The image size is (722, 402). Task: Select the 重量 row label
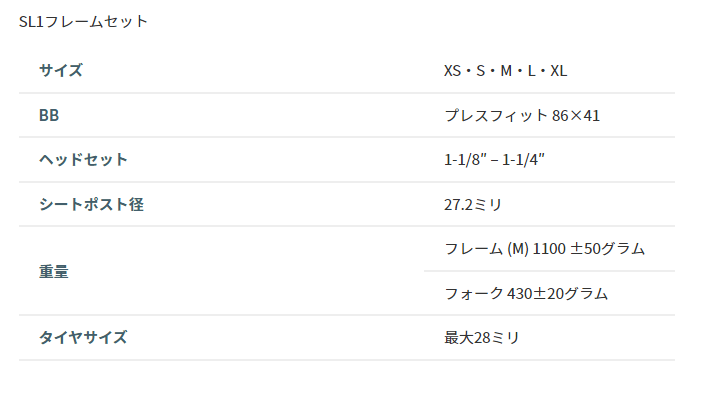pos(54,271)
